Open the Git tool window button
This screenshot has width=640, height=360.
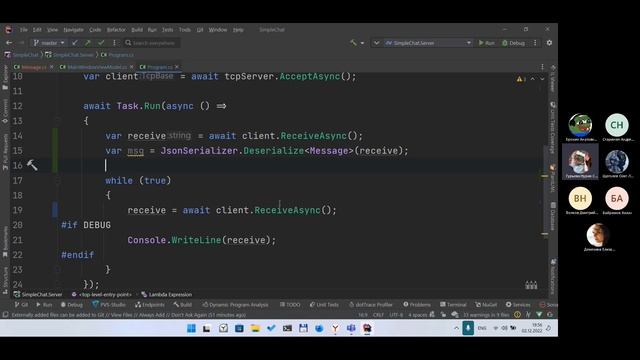pyautogui.click(x=21, y=304)
